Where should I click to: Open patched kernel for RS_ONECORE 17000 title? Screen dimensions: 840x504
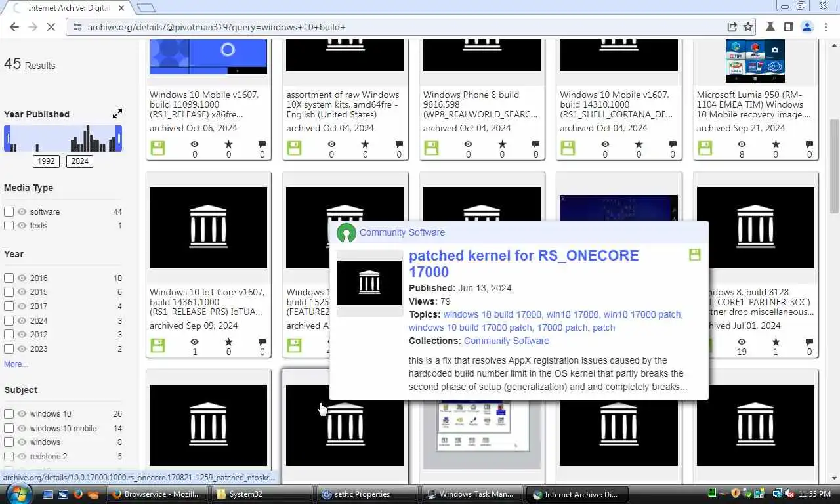pyautogui.click(x=524, y=263)
